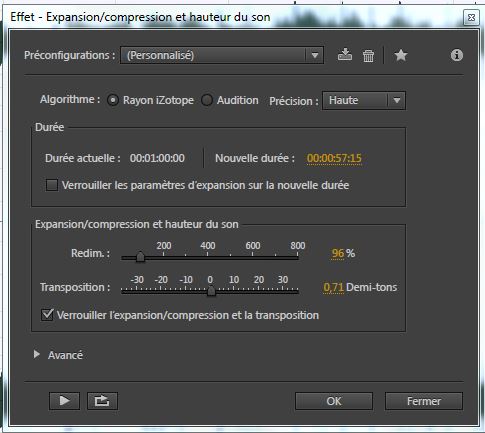Image resolution: width=485 pixels, height=433 pixels.
Task: Open the effect info icon
Action: click(x=457, y=55)
